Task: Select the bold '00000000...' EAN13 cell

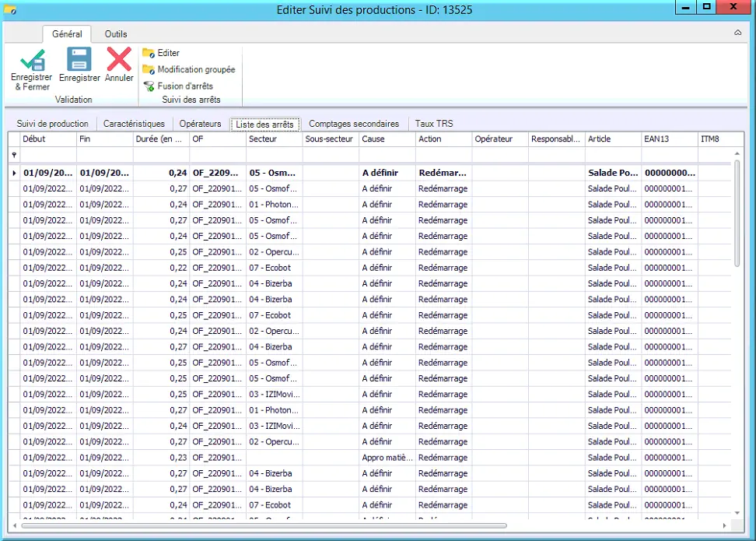Action: [x=669, y=173]
